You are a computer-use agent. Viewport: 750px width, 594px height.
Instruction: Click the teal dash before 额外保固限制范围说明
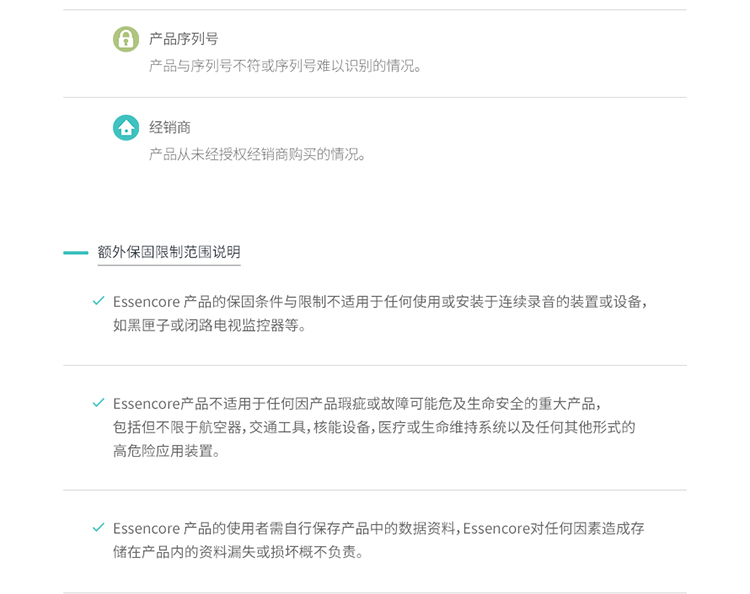pos(76,253)
